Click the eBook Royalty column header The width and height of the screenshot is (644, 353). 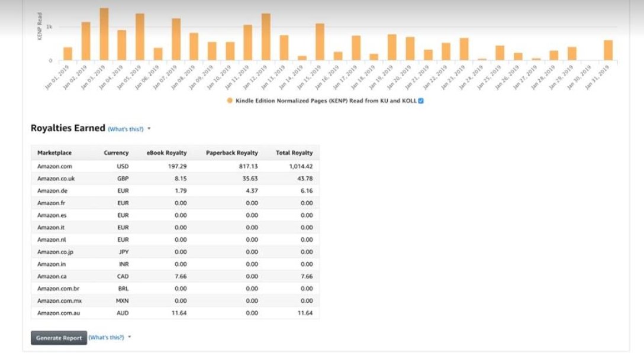coord(166,153)
